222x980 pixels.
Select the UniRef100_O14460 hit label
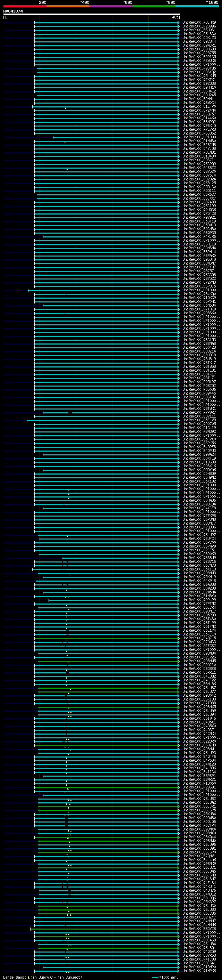199,118
